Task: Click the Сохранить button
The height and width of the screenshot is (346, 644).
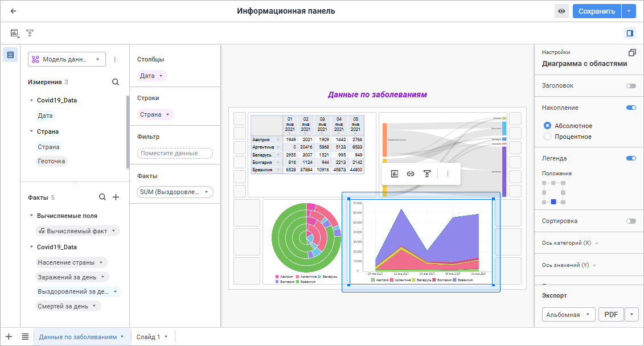Action: [597, 11]
